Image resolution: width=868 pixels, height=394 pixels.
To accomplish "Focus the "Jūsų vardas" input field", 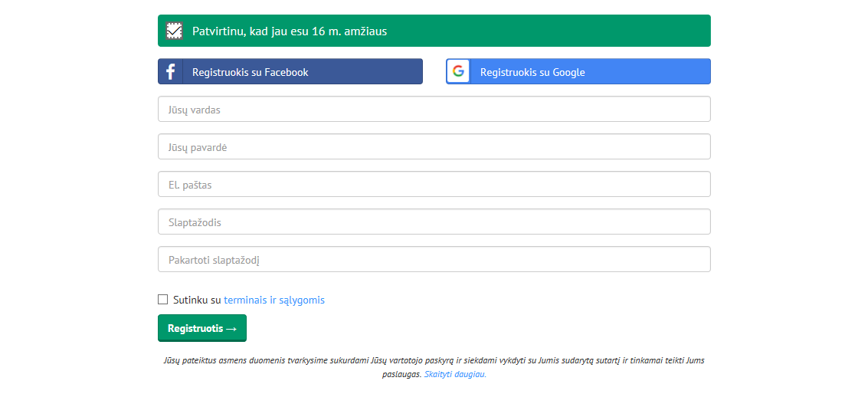I will click(434, 109).
